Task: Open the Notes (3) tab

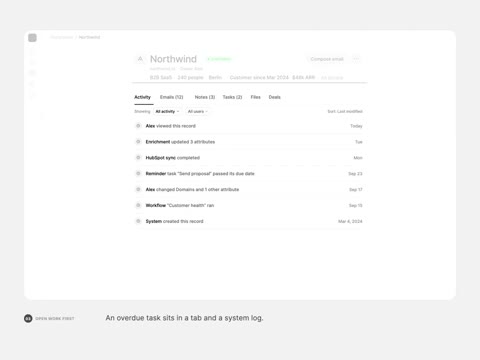Action: click(x=205, y=97)
